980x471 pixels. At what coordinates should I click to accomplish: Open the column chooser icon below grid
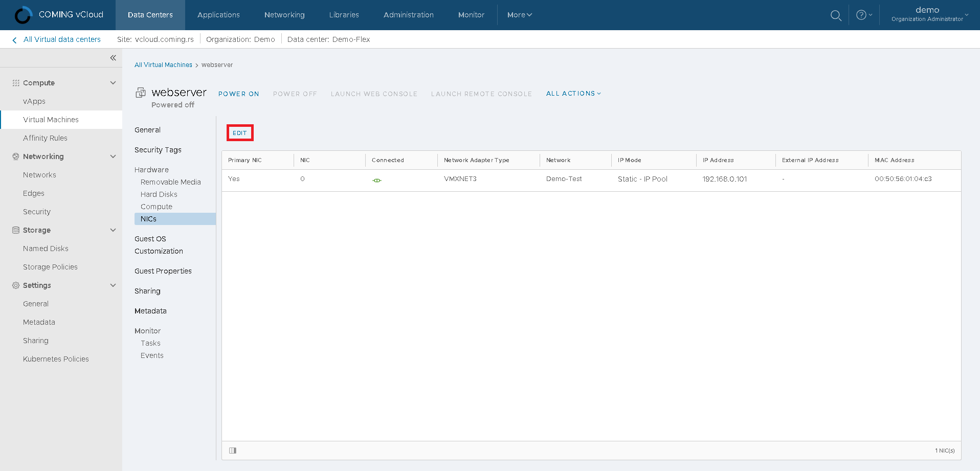(x=233, y=451)
